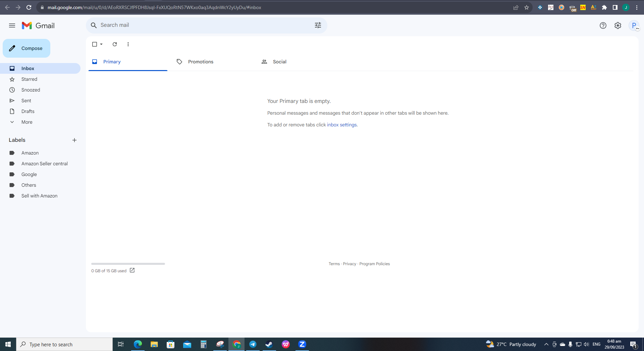Open the Google label
The height and width of the screenshot is (351, 644).
tap(40, 174)
